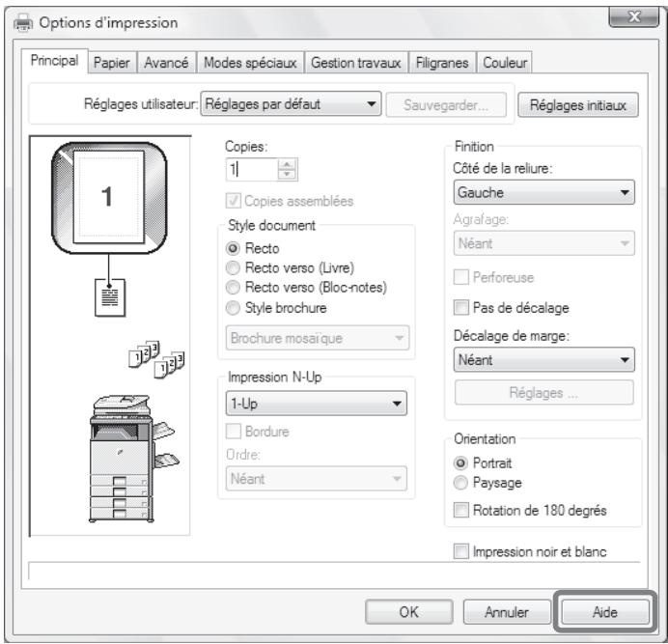
Task: Click the Réglages ... button under margin shift
Action: (x=544, y=393)
